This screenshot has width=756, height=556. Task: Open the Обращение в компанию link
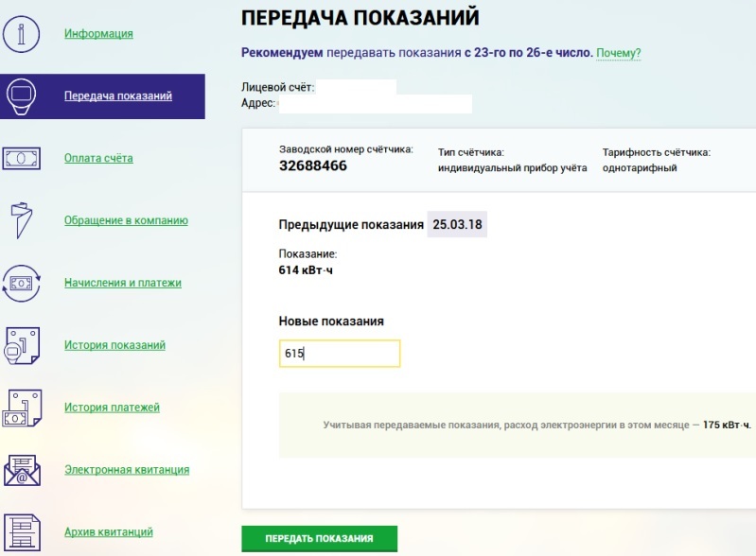(126, 220)
